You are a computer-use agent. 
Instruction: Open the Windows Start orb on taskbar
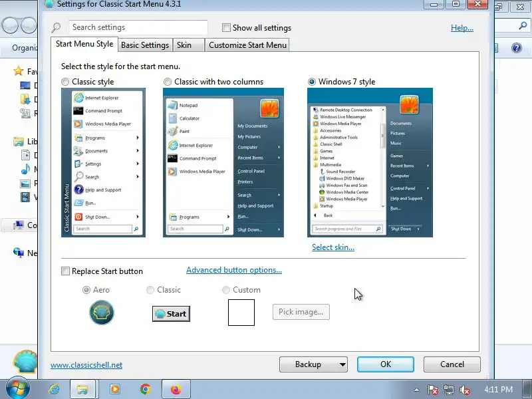pos(17,388)
